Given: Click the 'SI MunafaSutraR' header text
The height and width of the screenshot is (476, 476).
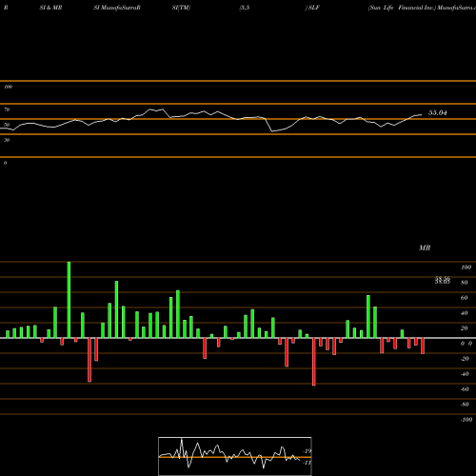Looking at the screenshot, I should tap(117, 8).
